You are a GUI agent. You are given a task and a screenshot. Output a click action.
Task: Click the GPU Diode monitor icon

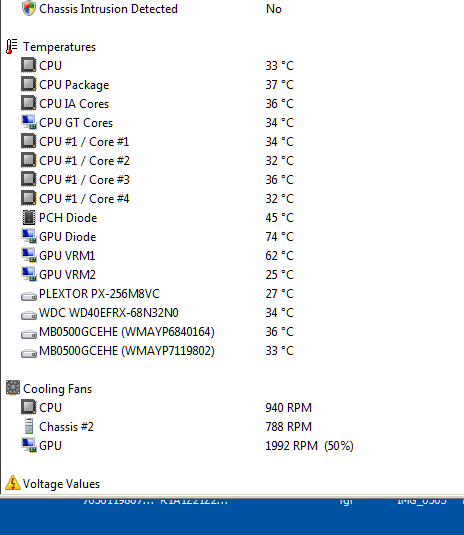click(29, 236)
